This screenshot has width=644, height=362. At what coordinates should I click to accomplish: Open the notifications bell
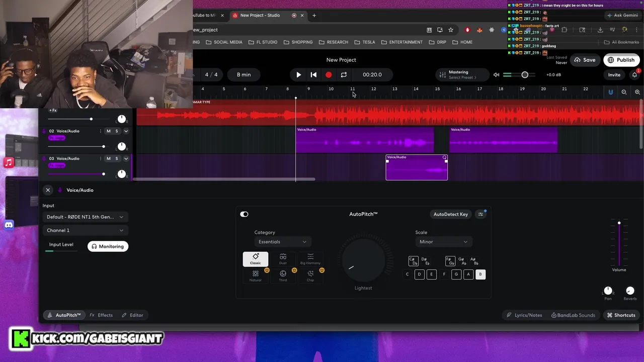point(635,75)
